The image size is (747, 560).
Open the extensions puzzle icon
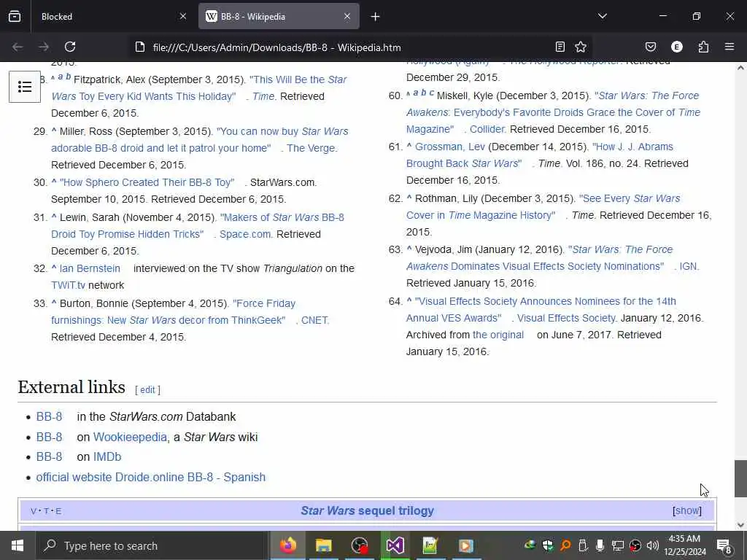coord(703,47)
